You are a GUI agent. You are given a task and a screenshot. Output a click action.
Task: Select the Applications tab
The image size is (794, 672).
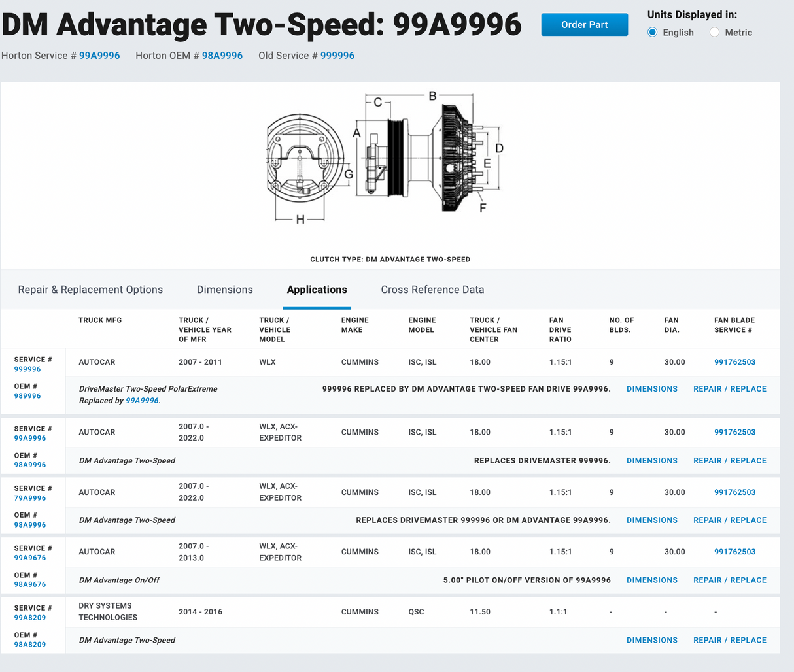click(x=317, y=290)
